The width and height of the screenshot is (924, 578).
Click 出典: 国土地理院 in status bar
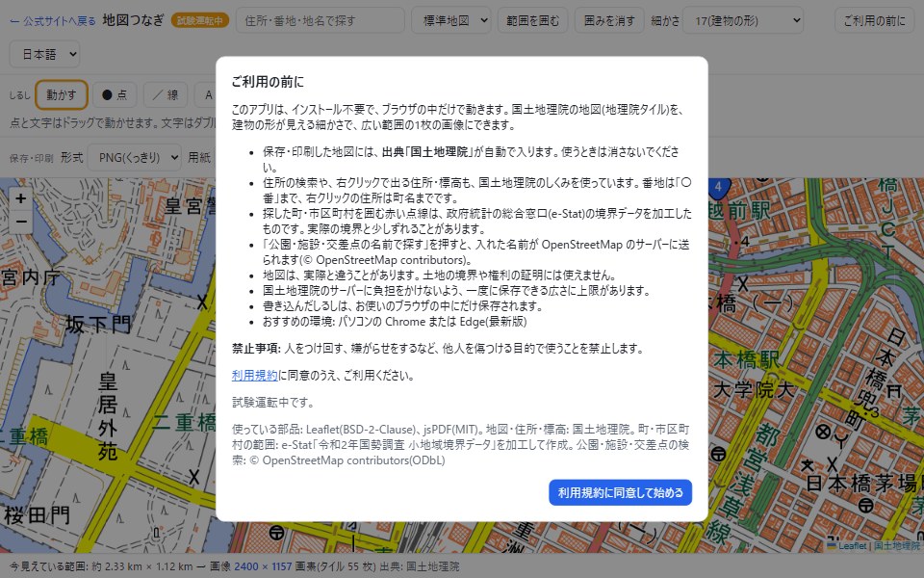pyautogui.click(x=419, y=566)
